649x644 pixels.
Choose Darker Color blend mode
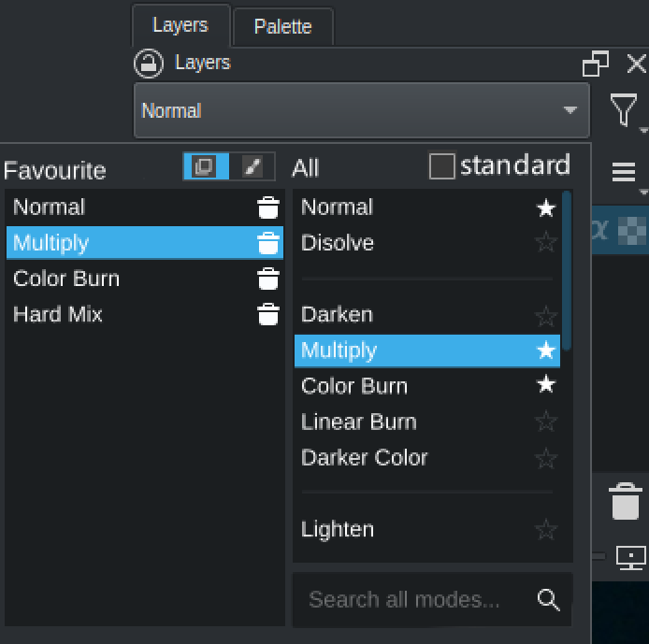click(x=365, y=458)
